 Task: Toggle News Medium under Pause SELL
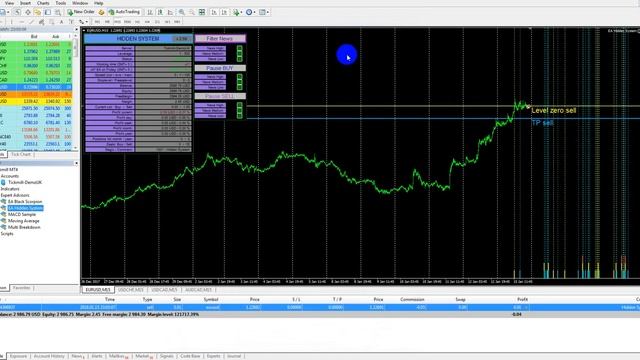(240, 111)
